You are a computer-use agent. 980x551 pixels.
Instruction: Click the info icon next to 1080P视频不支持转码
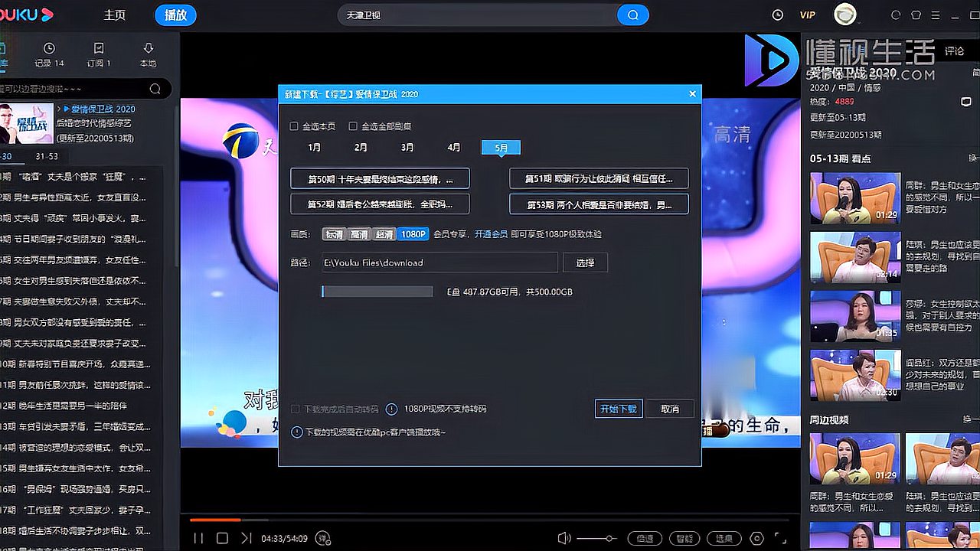391,409
